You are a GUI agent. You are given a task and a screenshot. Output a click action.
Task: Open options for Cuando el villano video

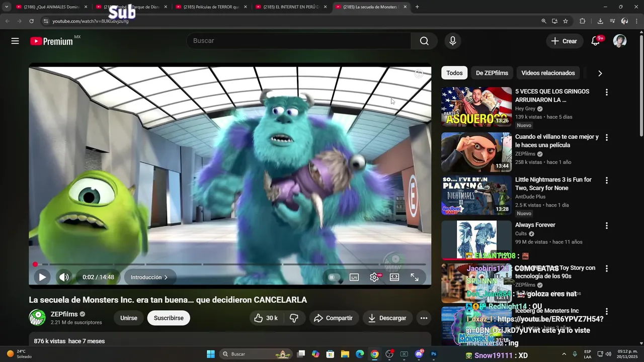click(x=606, y=137)
